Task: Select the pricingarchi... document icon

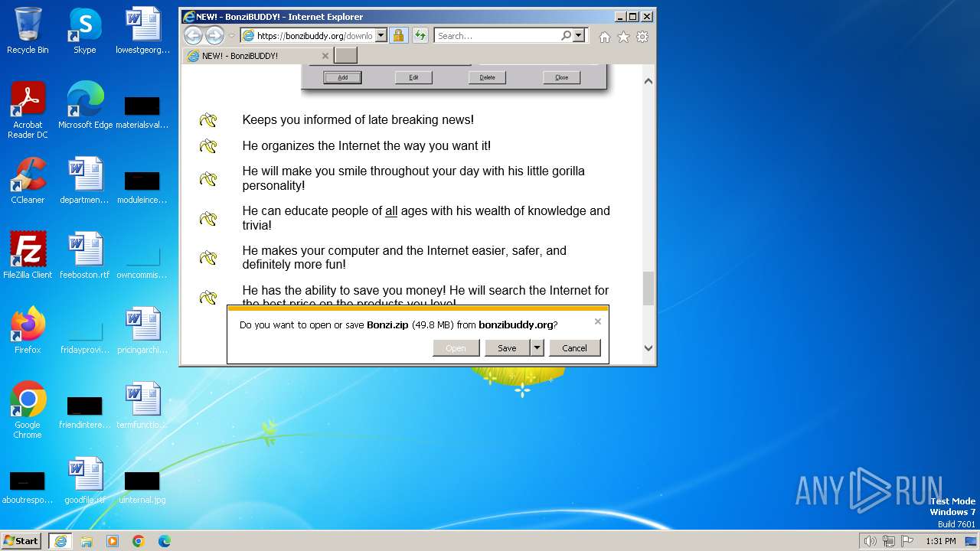Action: [142, 331]
